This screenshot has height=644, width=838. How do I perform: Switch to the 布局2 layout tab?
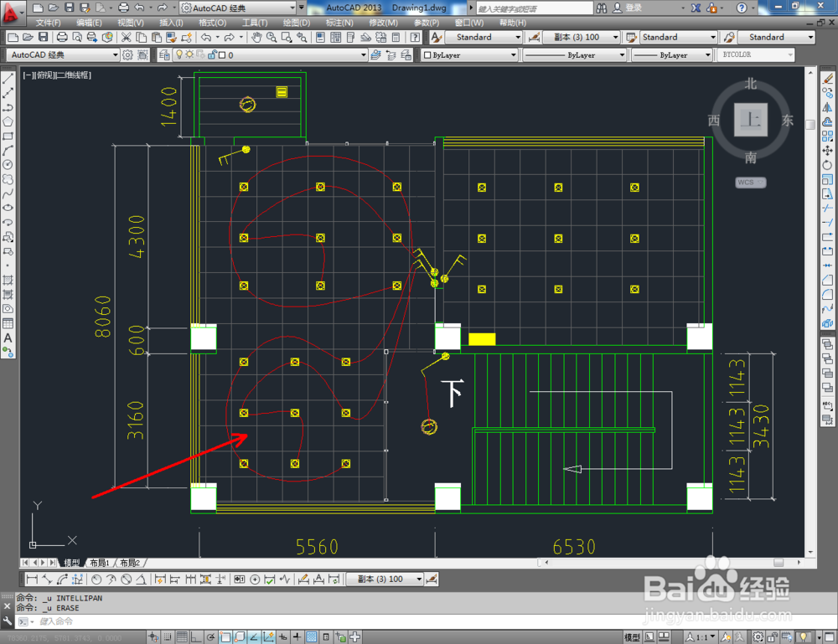point(129,563)
